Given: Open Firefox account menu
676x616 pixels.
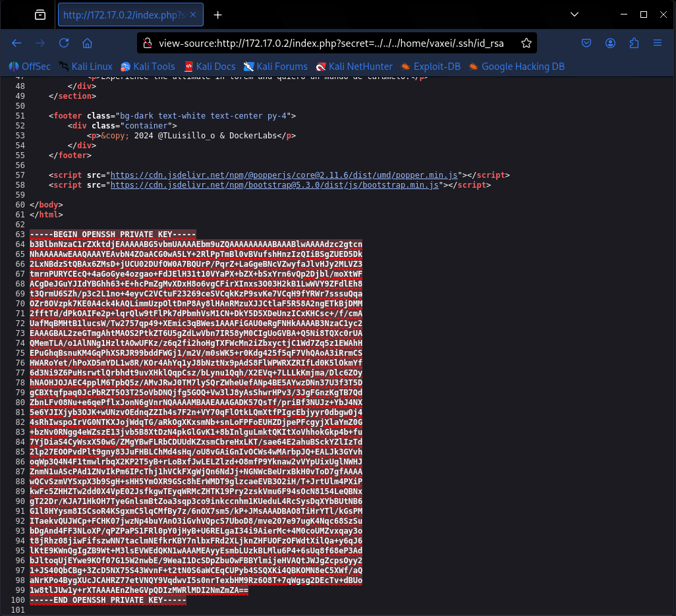Looking at the screenshot, I should pyautogui.click(x=610, y=43).
